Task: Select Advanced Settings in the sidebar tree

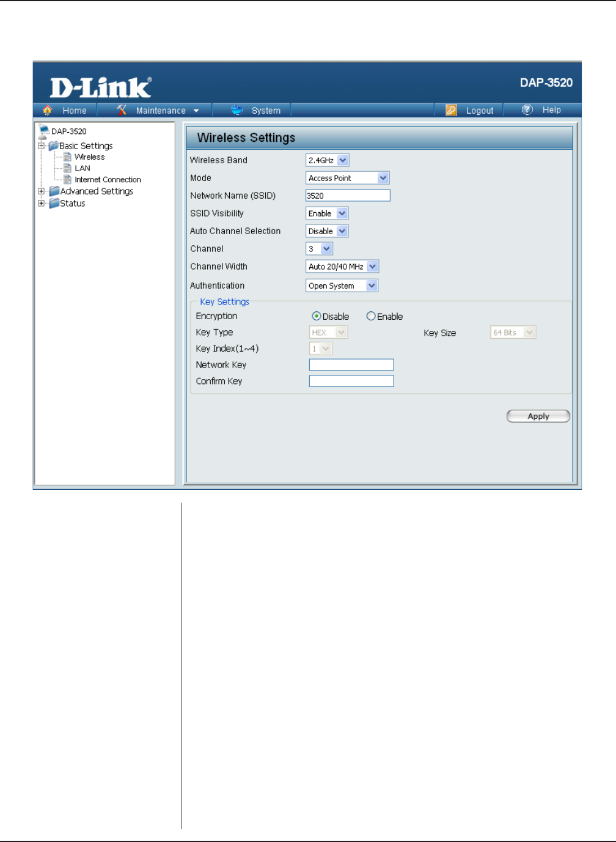Action: tap(97, 191)
